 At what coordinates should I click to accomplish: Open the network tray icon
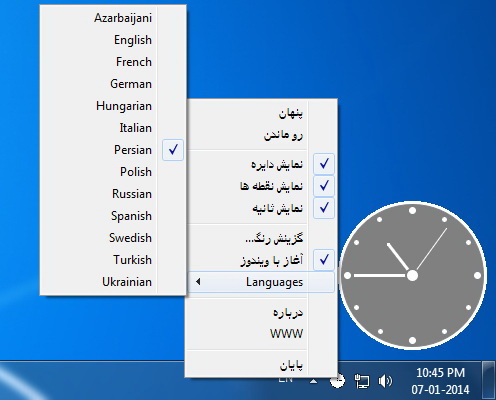pos(362,381)
